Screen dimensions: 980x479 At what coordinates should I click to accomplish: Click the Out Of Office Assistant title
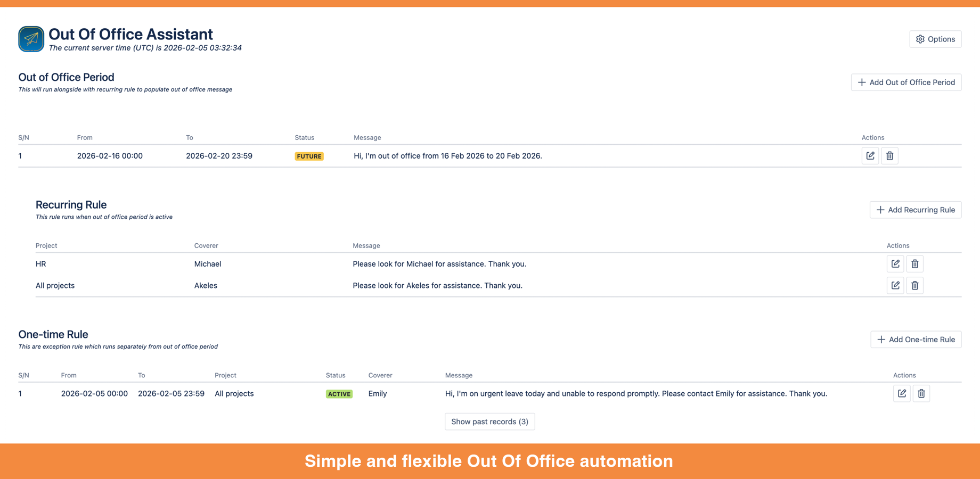click(x=130, y=34)
